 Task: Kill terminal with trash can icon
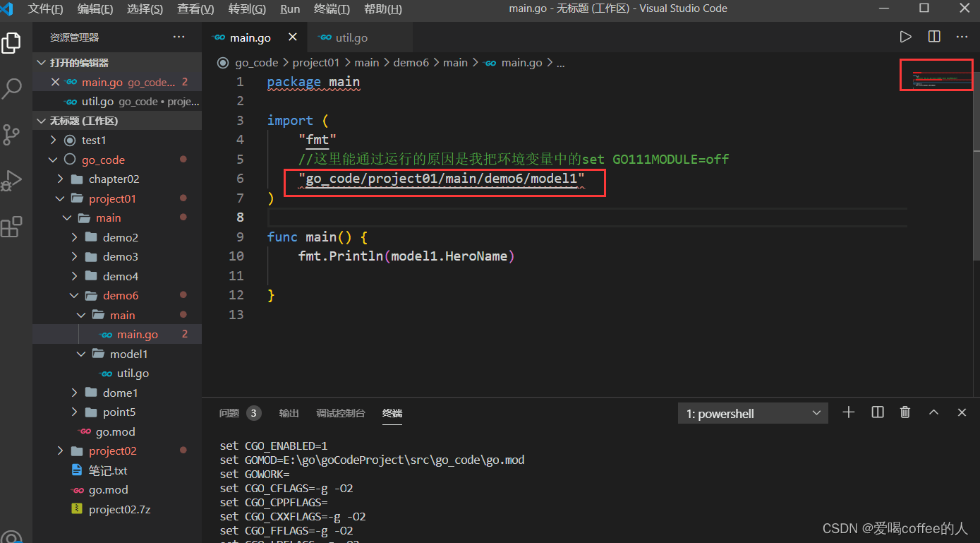point(905,412)
